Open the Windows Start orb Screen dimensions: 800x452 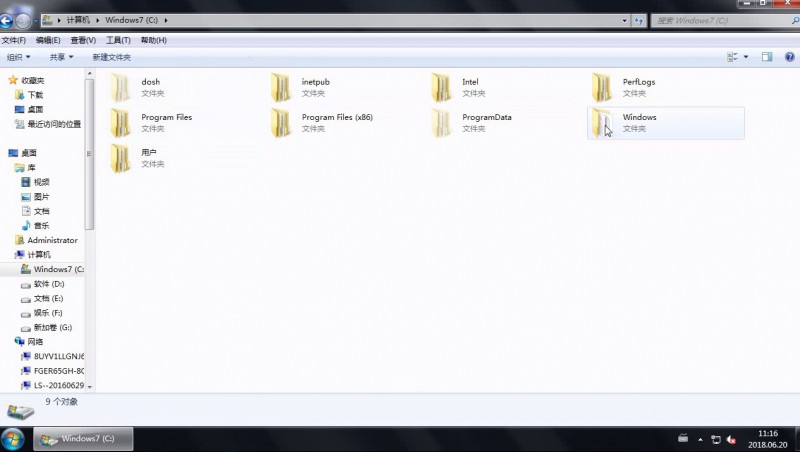12,439
